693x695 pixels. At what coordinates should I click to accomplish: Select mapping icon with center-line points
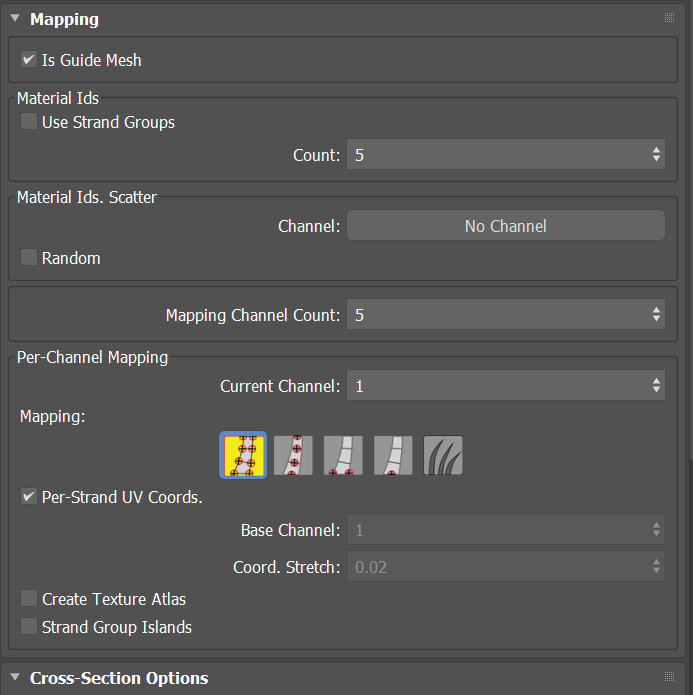[x=293, y=455]
